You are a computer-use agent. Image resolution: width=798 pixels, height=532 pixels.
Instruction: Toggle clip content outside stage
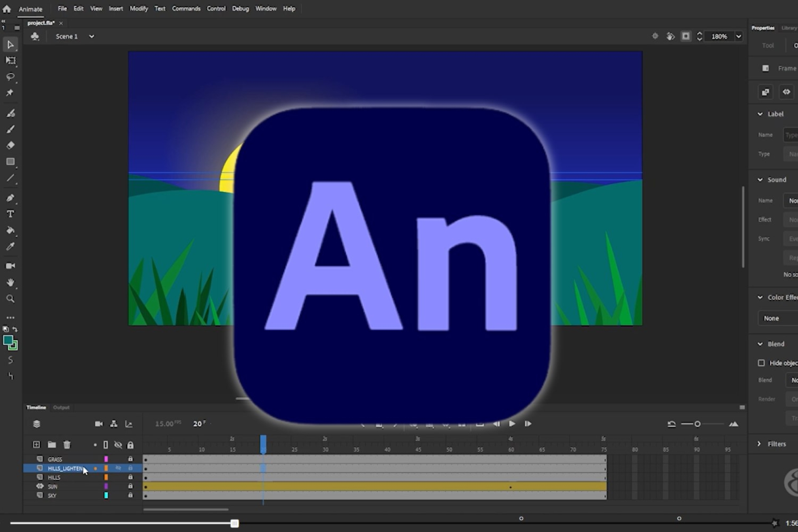point(686,36)
